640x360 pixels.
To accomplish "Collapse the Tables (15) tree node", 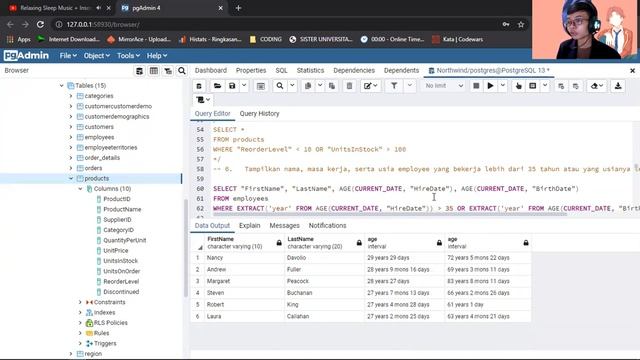I will click(x=62, y=86).
